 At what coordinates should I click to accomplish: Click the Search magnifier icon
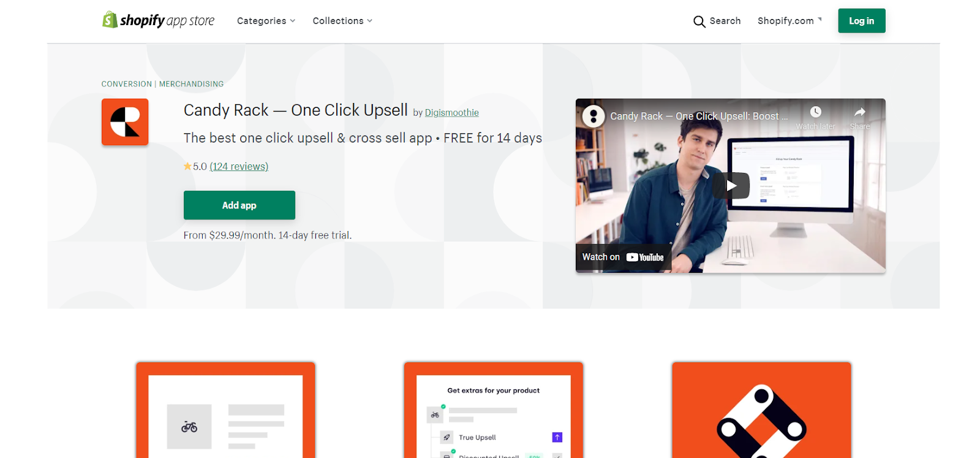point(699,21)
